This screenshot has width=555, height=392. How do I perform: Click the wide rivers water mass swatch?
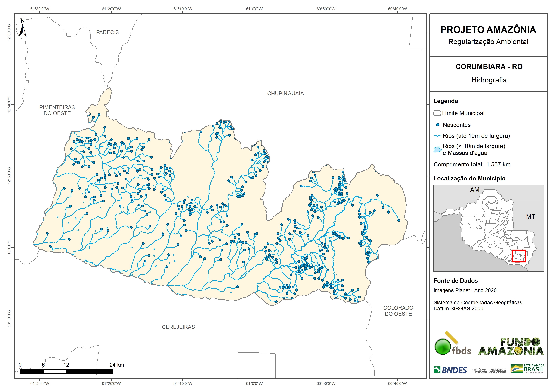[x=437, y=149]
